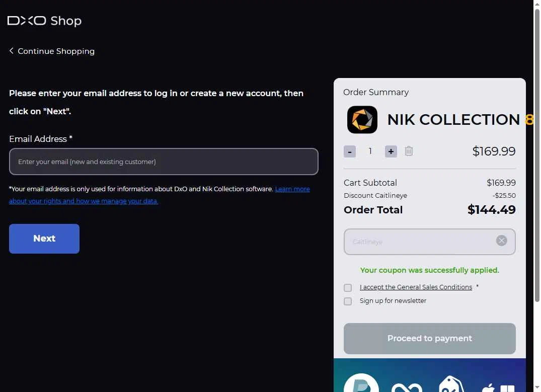Decrease quantity with the minus button

click(349, 151)
